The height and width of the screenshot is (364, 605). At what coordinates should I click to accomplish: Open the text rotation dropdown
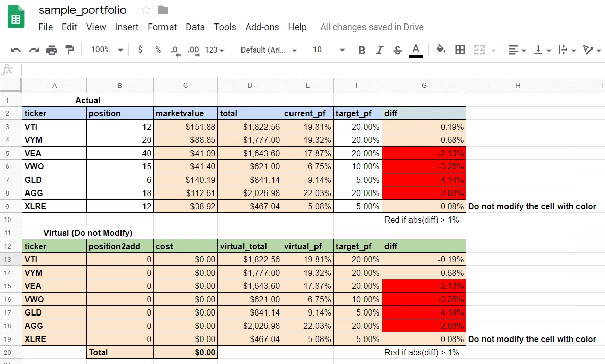592,50
